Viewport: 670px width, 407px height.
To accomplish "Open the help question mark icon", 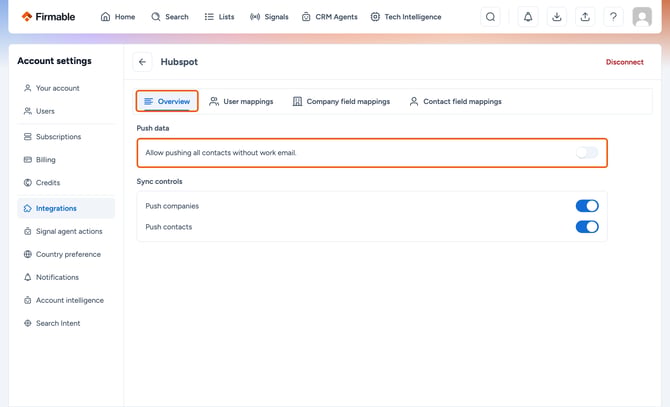I will [x=613, y=17].
